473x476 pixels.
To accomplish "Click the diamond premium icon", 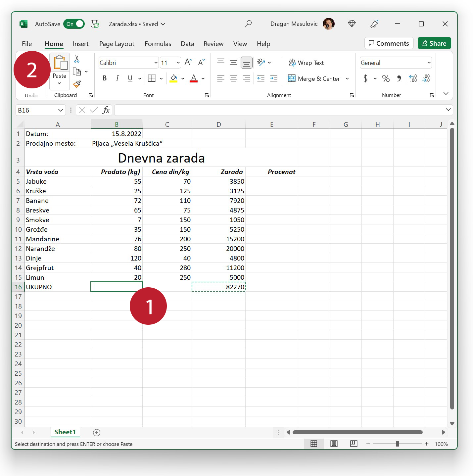I will click(352, 24).
